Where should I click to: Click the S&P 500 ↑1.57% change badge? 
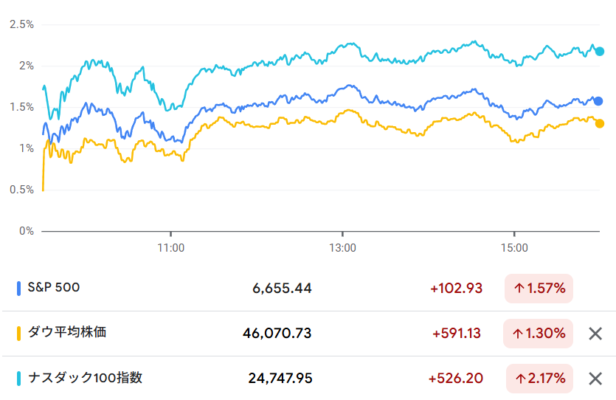540,289
